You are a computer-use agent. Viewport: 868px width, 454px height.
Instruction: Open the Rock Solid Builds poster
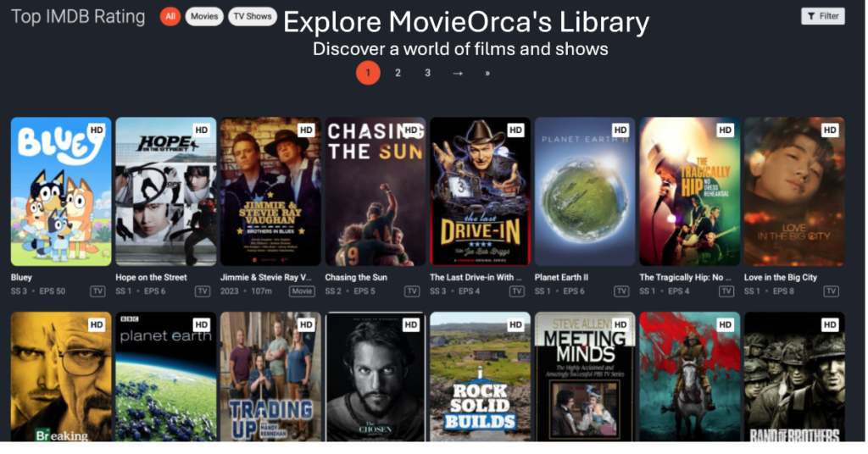coord(480,377)
